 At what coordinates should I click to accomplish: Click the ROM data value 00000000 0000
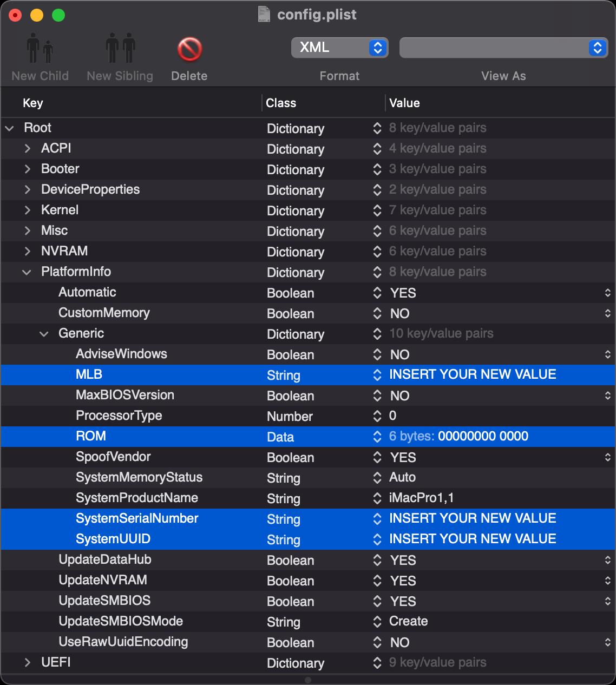(483, 436)
